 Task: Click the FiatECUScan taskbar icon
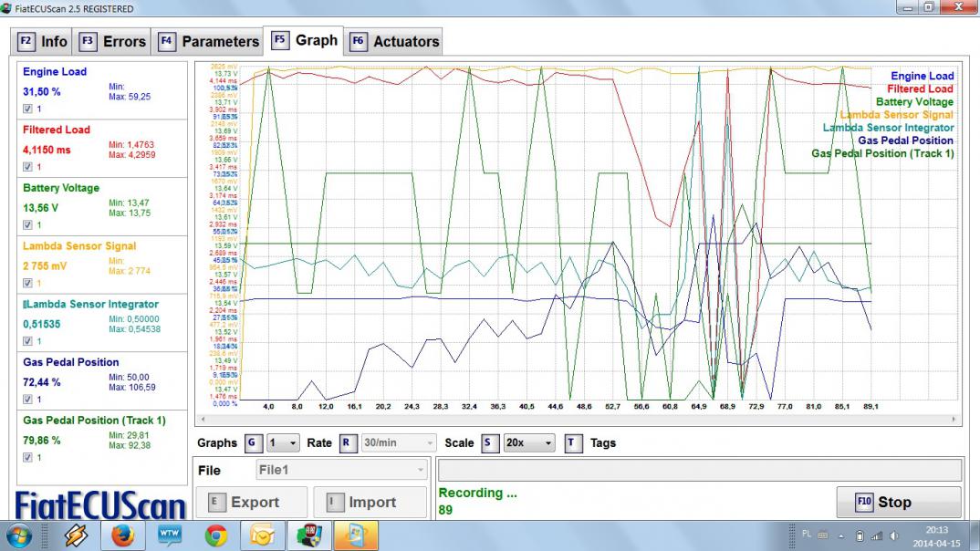309,535
